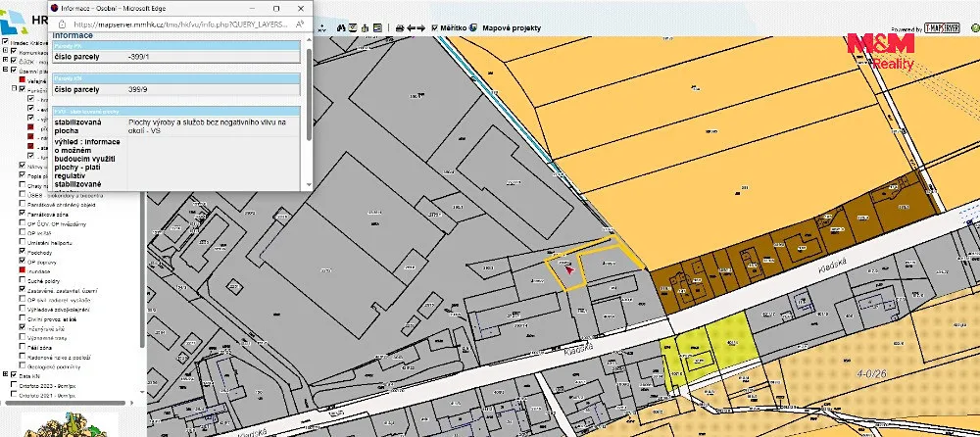
Task: Click the layer panel vertical scrollbar
Action: pos(142,268)
